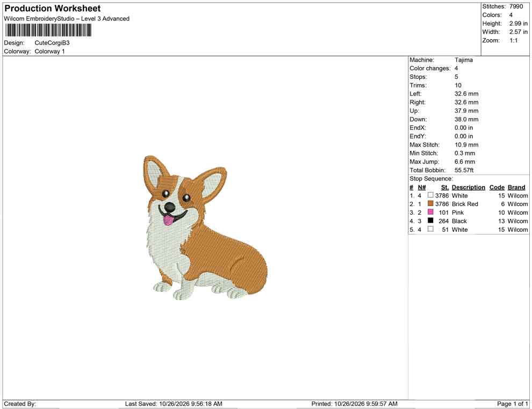This screenshot has height=409, width=532.
Task: Click the Production Worksheet title
Action: click(x=53, y=9)
